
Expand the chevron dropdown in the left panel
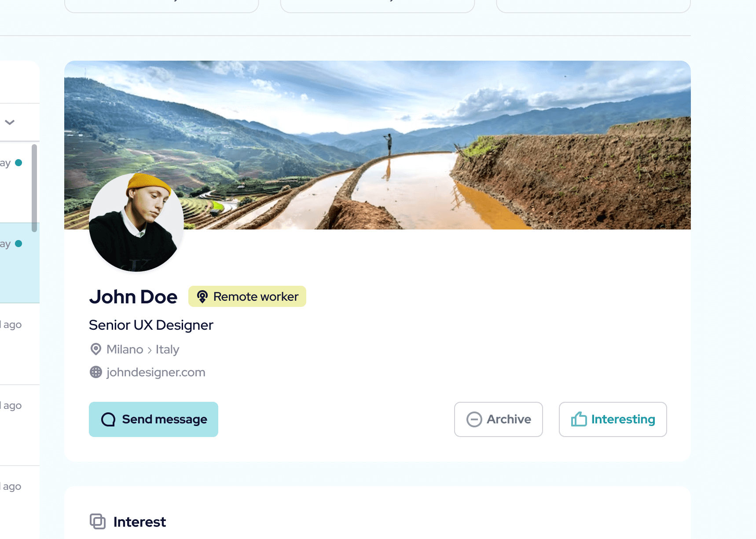point(10,122)
